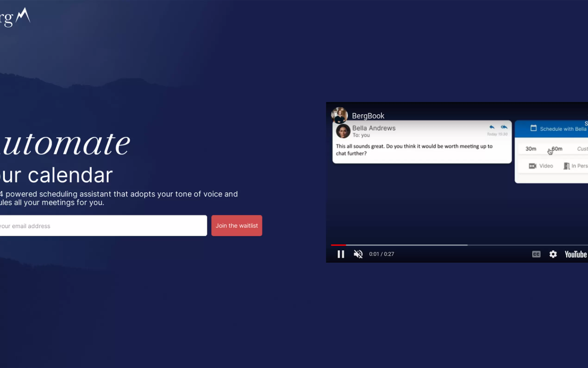Click the reply arrow icon
This screenshot has width=588, height=368.
[492, 127]
